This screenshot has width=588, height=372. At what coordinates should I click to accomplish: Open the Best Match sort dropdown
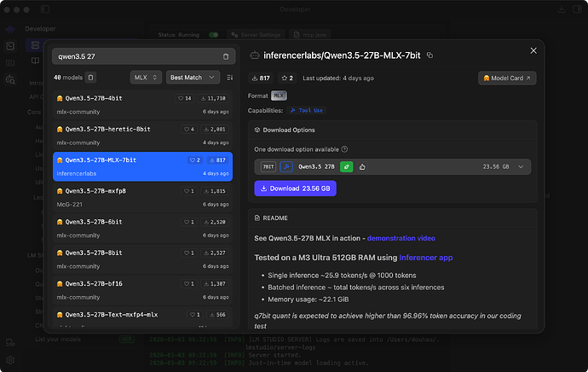193,78
